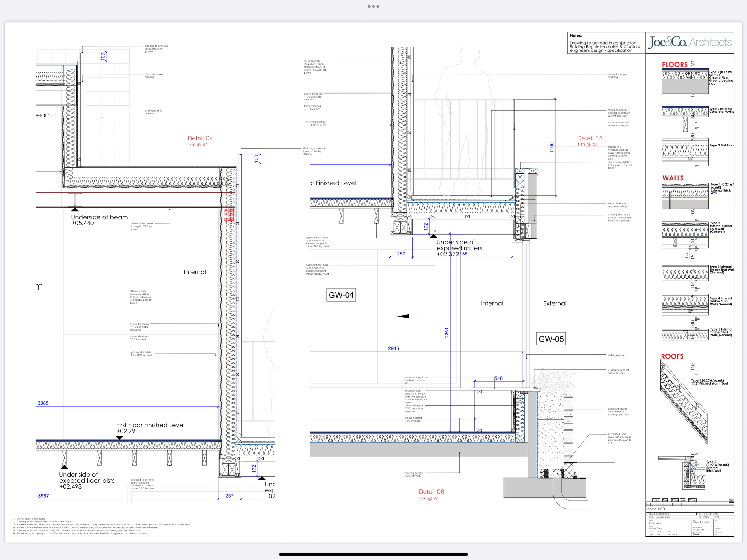Click the red FLOORS legend heading
Viewport: 747px width, 560px height.
pyautogui.click(x=674, y=65)
